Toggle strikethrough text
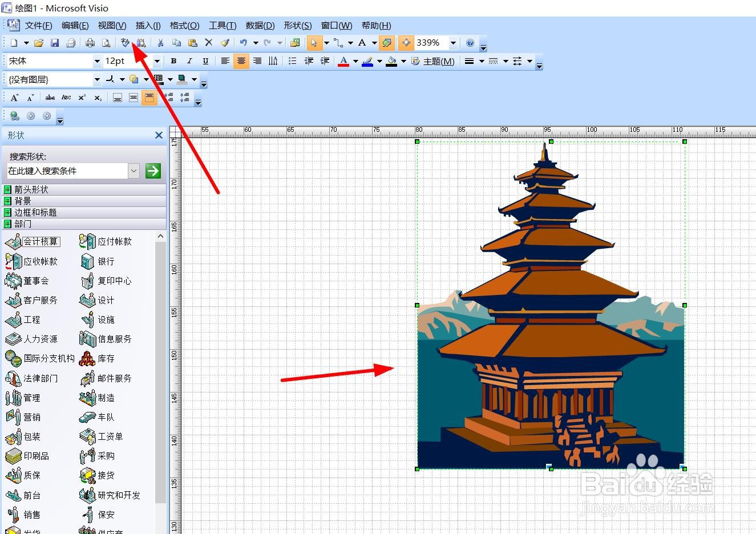Screen dimensions: 756x534 tap(50, 98)
